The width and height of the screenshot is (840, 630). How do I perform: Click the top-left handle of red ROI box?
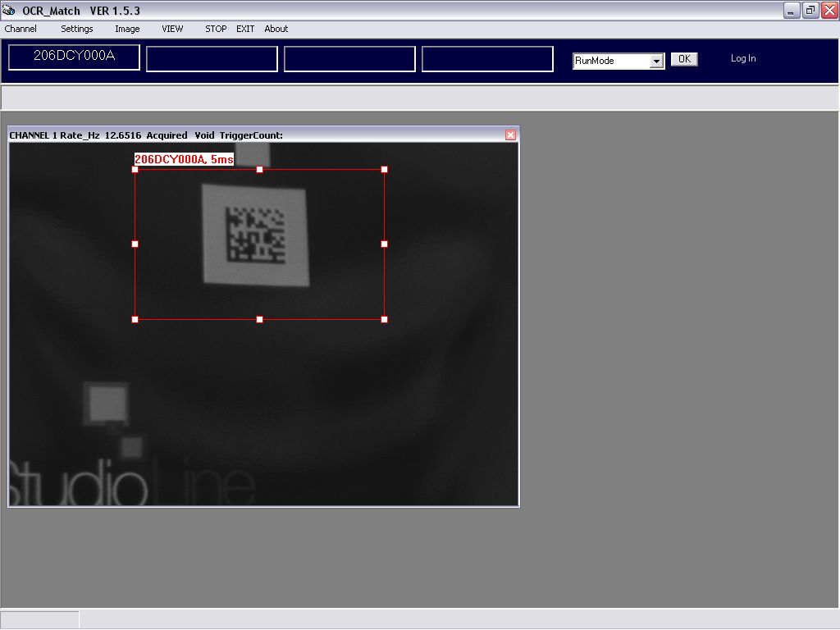135,170
